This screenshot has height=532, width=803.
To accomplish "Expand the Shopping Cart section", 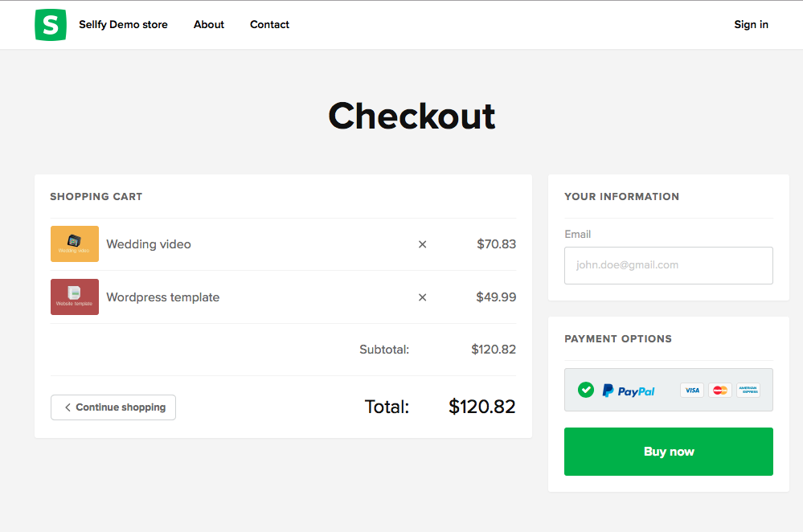I will (x=96, y=196).
